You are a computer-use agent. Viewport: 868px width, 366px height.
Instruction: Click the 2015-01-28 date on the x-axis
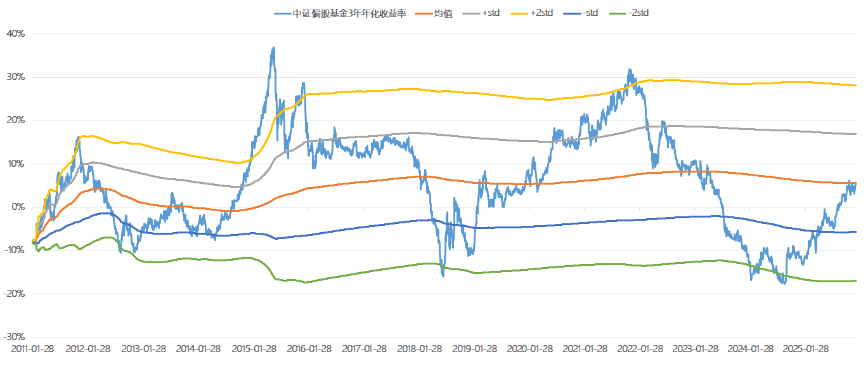coord(254,349)
